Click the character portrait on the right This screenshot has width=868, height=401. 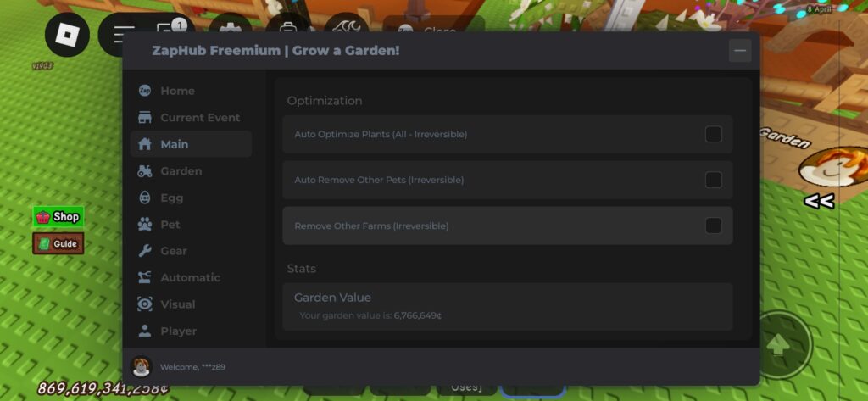click(x=834, y=167)
